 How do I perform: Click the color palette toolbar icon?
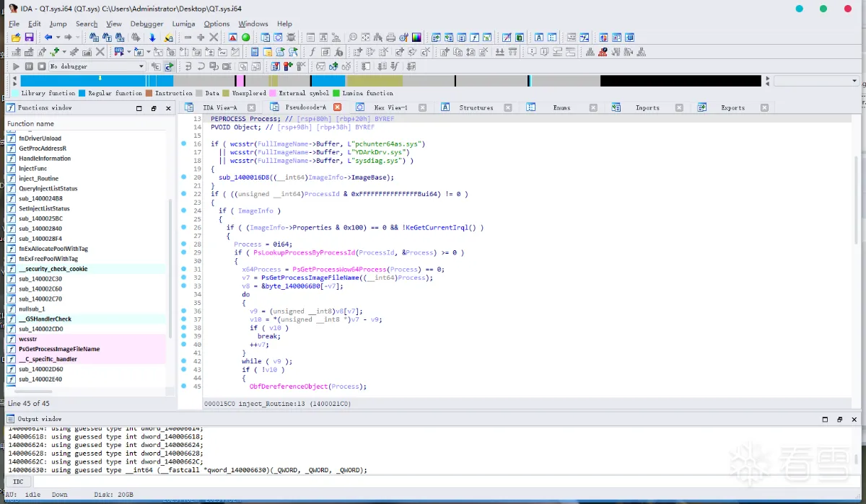416,37
